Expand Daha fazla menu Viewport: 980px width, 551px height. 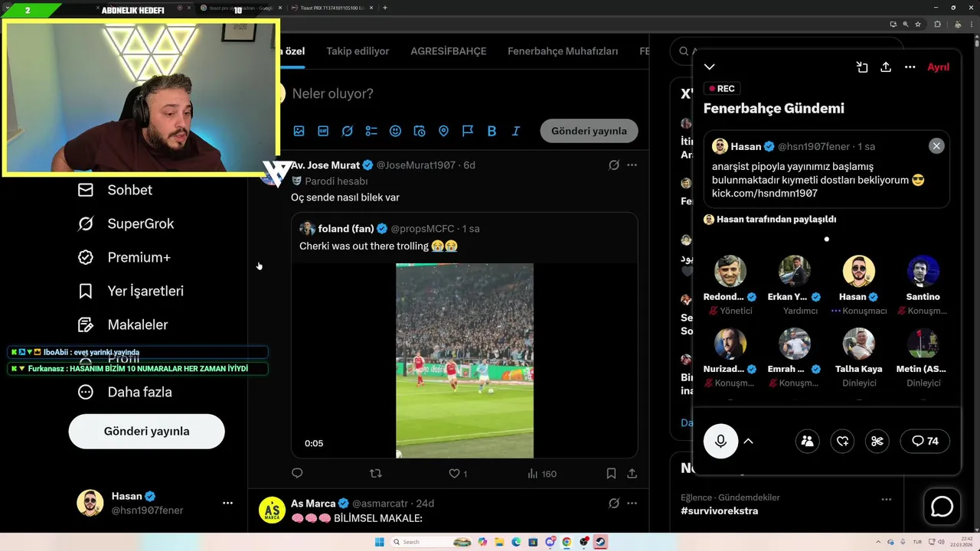[x=125, y=392]
